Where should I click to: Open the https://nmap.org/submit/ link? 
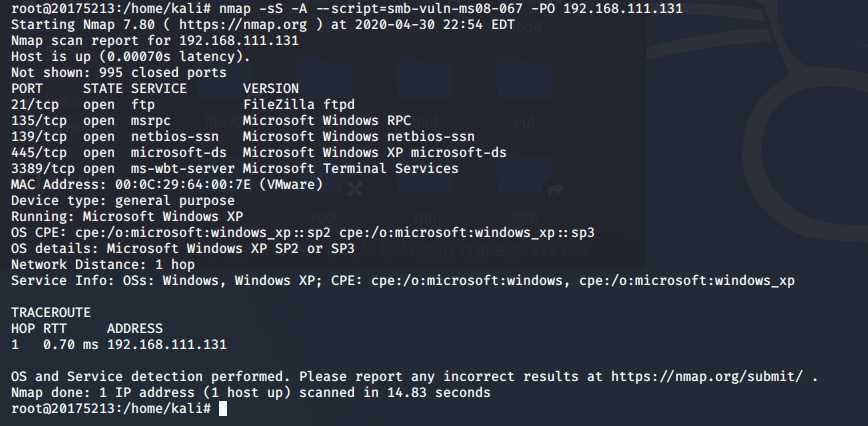[707, 377]
